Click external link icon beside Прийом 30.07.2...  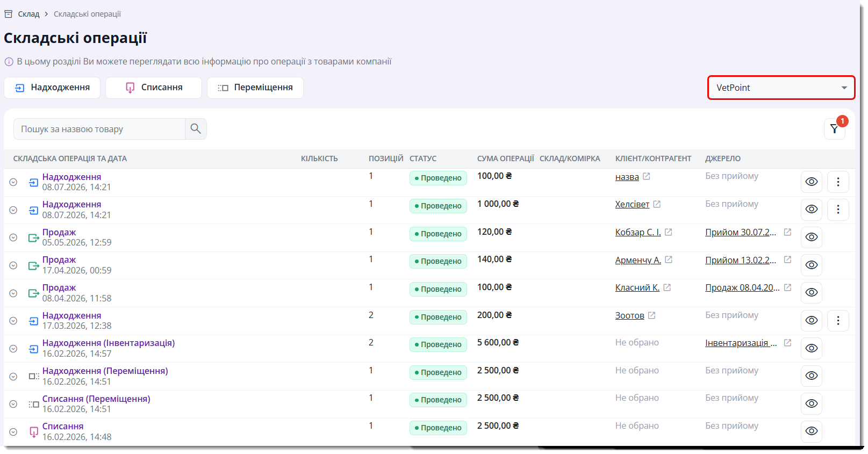click(x=787, y=232)
